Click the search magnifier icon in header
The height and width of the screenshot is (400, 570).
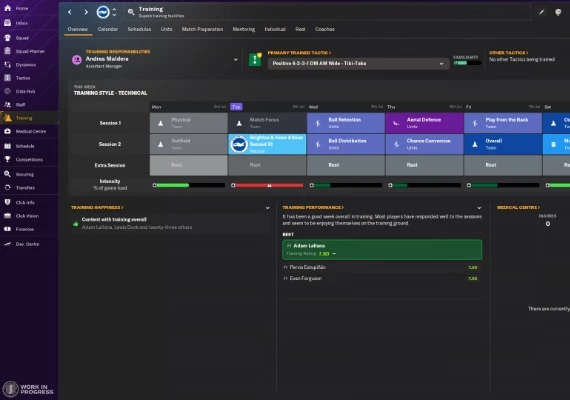(x=131, y=12)
